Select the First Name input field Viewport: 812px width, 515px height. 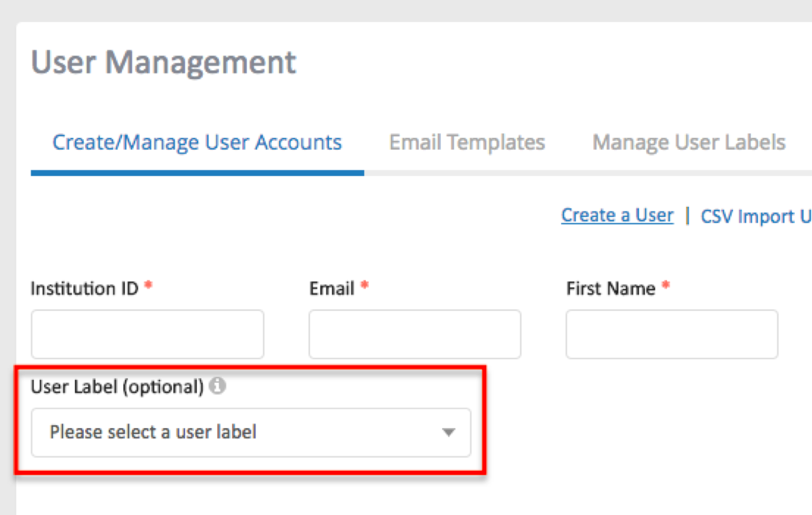point(672,334)
